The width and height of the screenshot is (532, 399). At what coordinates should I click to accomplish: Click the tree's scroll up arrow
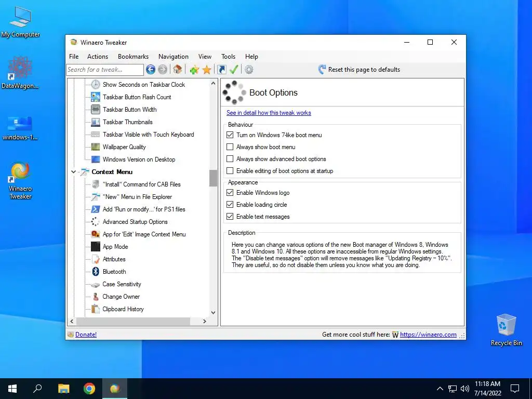[213, 83]
